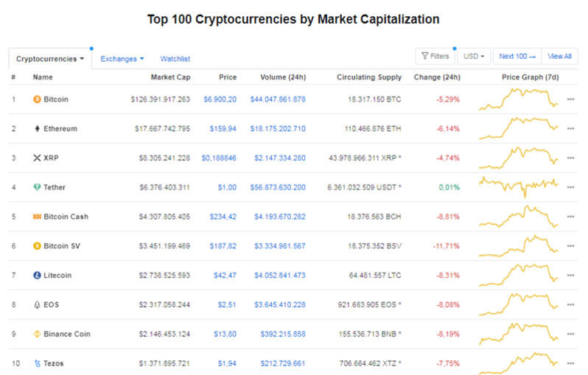Click the View All button
588x375 pixels.
[559, 56]
